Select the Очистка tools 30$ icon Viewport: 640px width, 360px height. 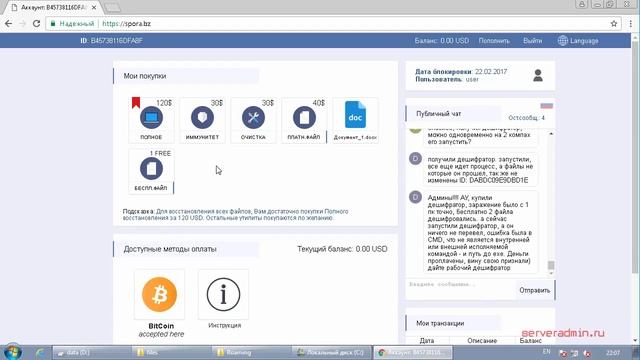tap(253, 118)
